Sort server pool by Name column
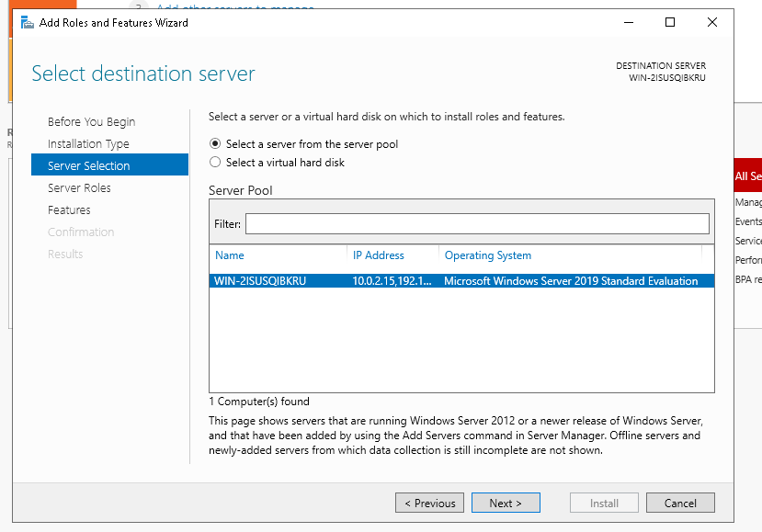This screenshot has height=532, width=762. point(230,255)
